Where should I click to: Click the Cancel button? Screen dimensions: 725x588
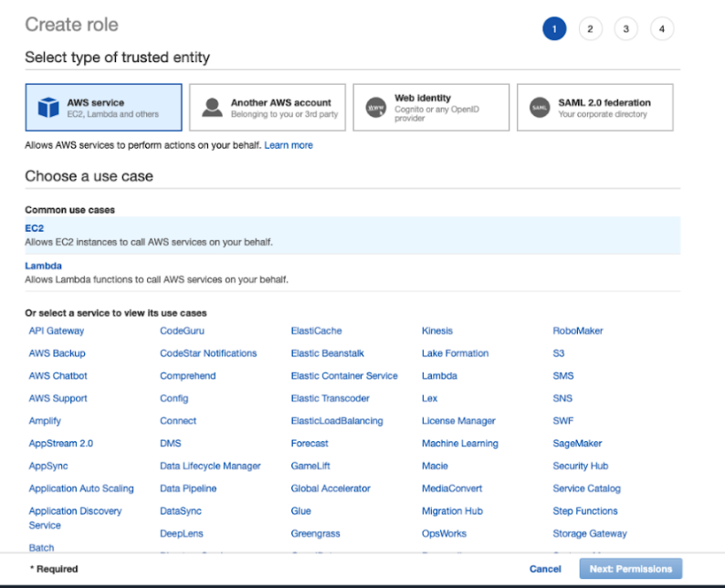point(545,569)
